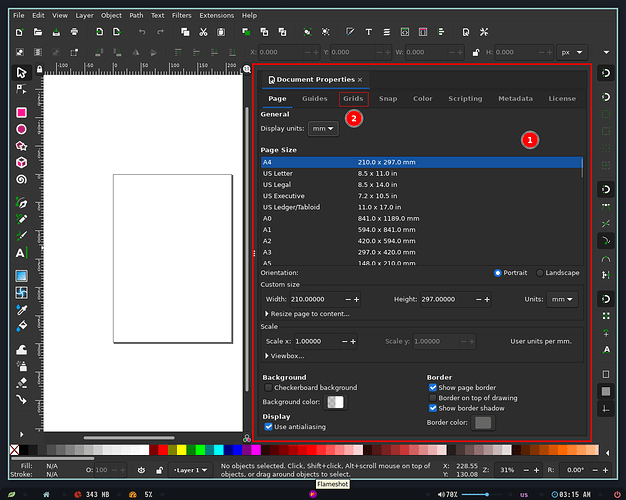
Task: Uncheck Show border shadow
Action: 433,408
